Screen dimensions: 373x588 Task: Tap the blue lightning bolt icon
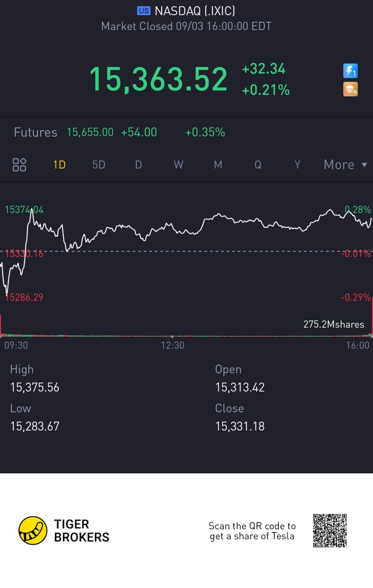tap(350, 71)
